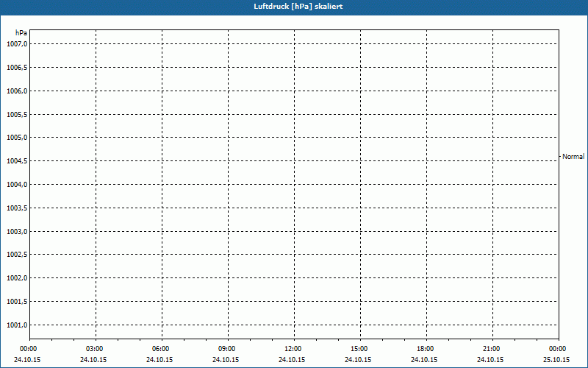Click the 21:00 time axis label
Viewport: 588px width, 368px height.
[492, 349]
